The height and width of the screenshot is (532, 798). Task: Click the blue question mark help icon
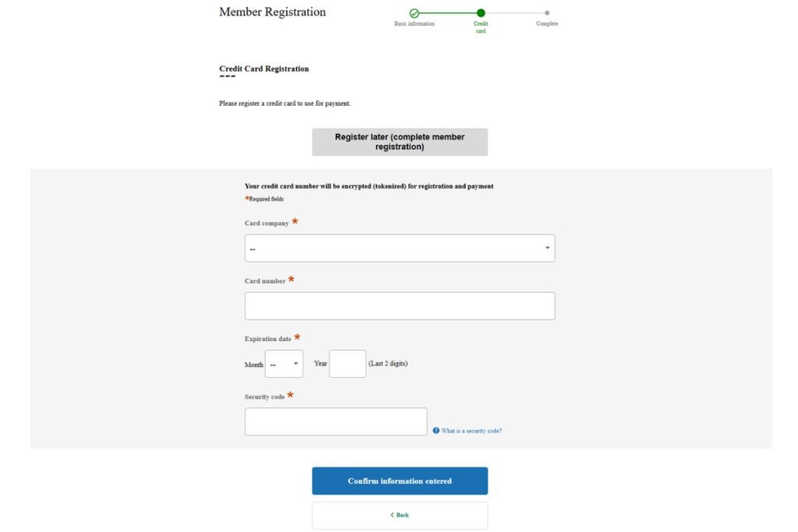coord(435,429)
